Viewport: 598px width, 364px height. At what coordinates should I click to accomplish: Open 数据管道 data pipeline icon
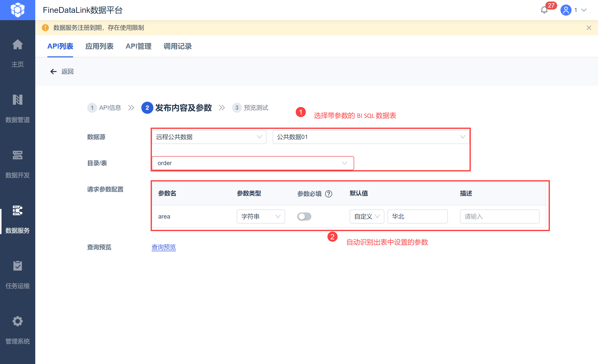click(x=17, y=100)
